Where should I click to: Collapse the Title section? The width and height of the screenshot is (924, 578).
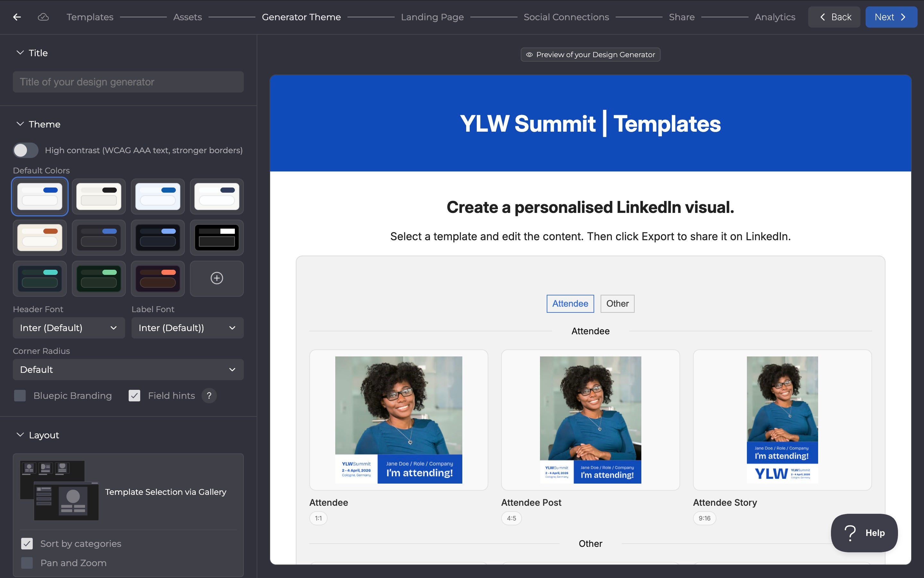pyautogui.click(x=20, y=53)
